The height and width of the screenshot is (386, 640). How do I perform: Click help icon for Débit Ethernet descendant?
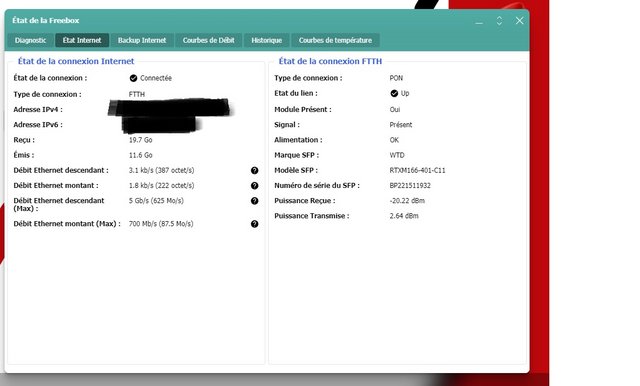click(x=254, y=171)
